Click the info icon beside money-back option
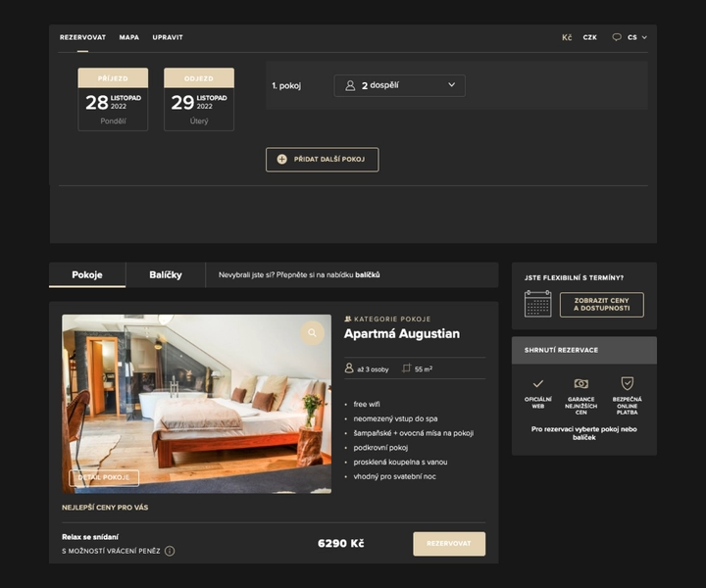The image size is (706, 588). point(170,551)
